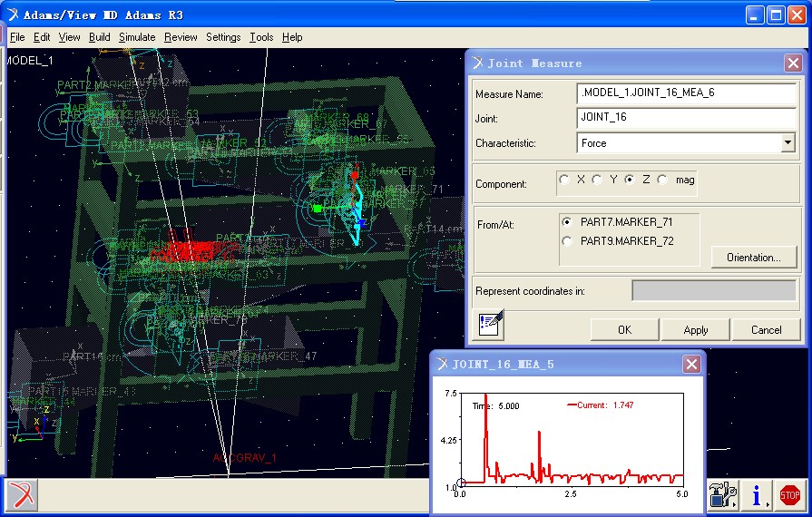Click the Joint field showing JOINT_16
The height and width of the screenshot is (517, 812).
686,118
